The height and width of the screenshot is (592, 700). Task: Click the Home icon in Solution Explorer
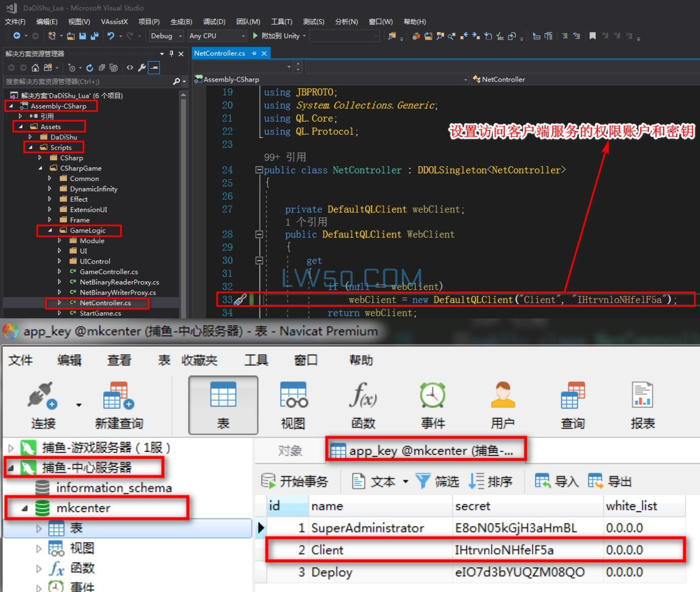coord(35,68)
